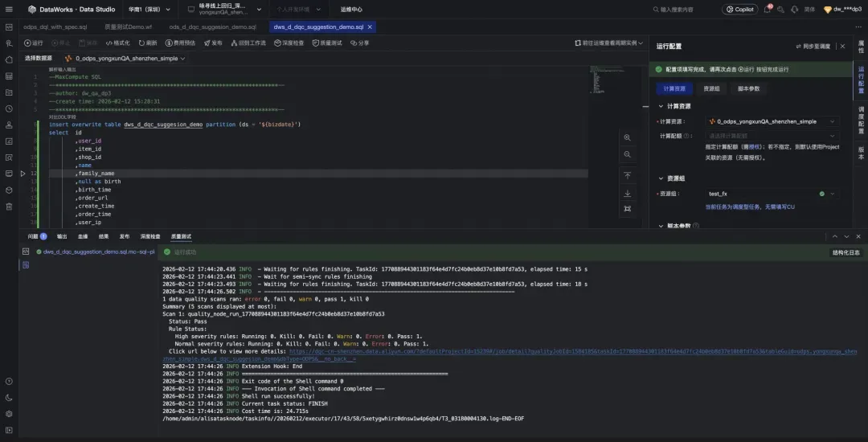
Task: Zoom out on the code editor
Action: point(627,155)
